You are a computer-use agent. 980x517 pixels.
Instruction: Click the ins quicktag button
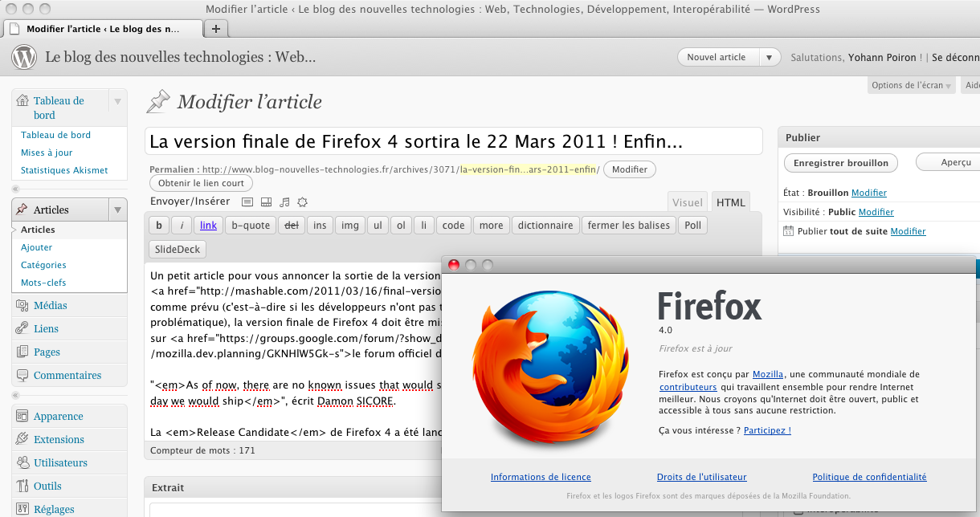[x=320, y=226]
